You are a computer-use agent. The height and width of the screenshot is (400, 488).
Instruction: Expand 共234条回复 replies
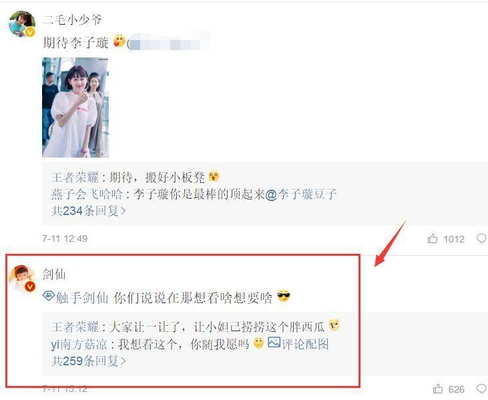(88, 211)
